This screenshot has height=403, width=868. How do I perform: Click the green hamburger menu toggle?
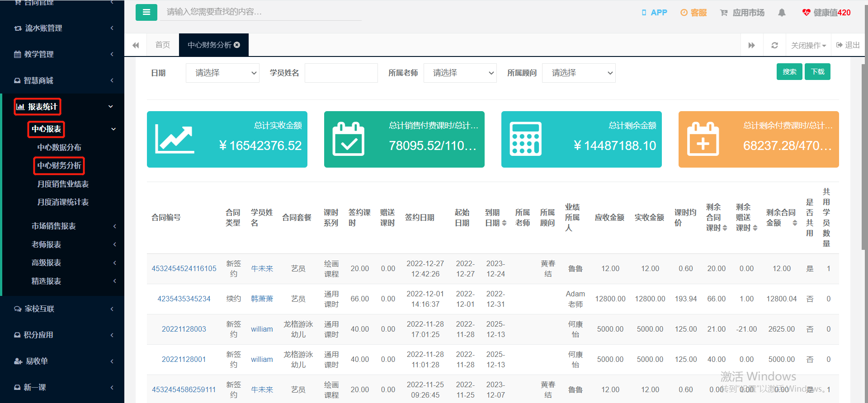coord(146,12)
